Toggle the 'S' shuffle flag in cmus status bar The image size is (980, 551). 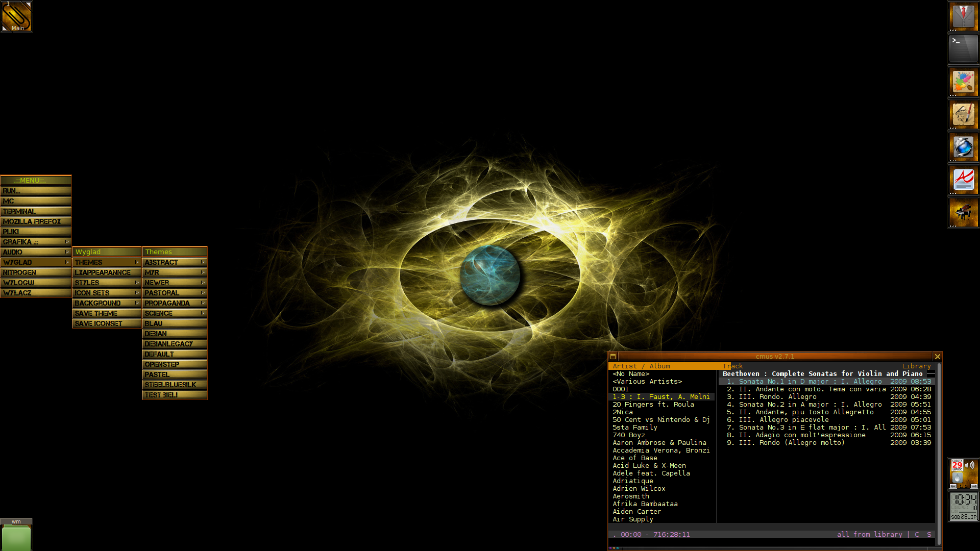[929, 534]
